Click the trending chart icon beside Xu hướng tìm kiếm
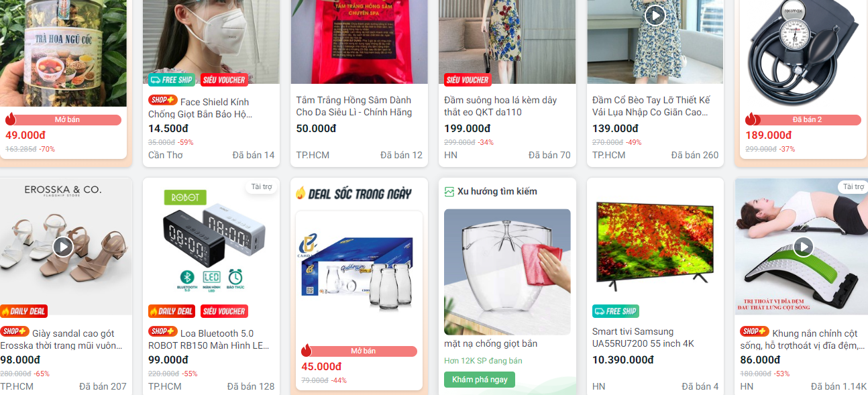 [x=449, y=192]
